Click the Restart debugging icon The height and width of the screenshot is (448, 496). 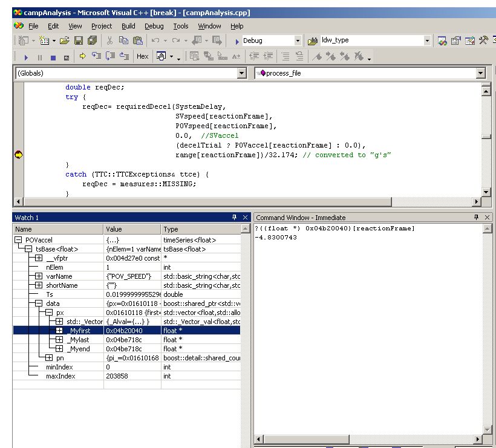coord(67,57)
